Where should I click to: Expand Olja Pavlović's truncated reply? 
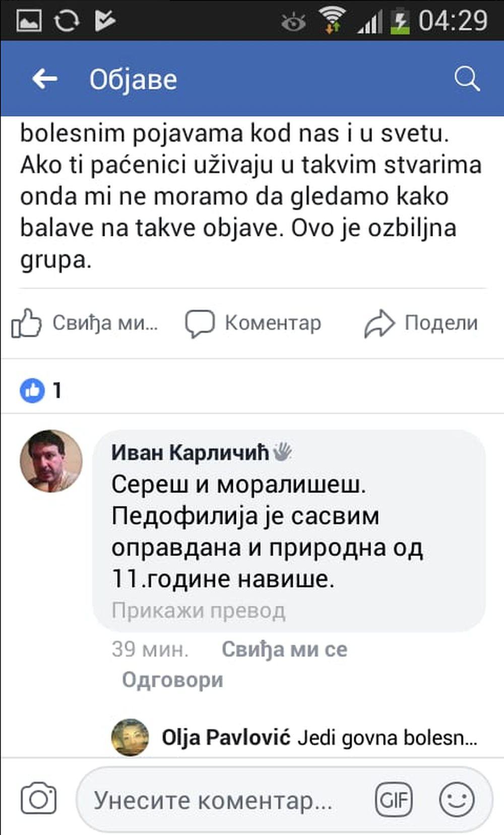[x=387, y=738]
